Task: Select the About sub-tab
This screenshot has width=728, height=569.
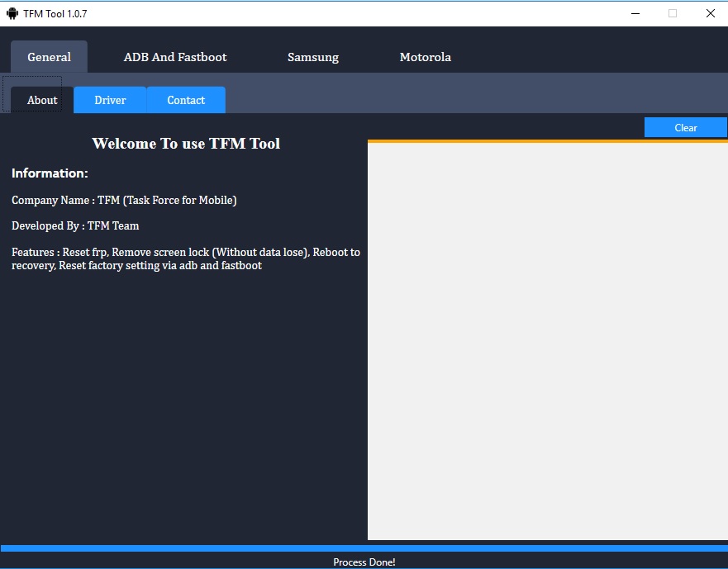Action: (x=42, y=100)
